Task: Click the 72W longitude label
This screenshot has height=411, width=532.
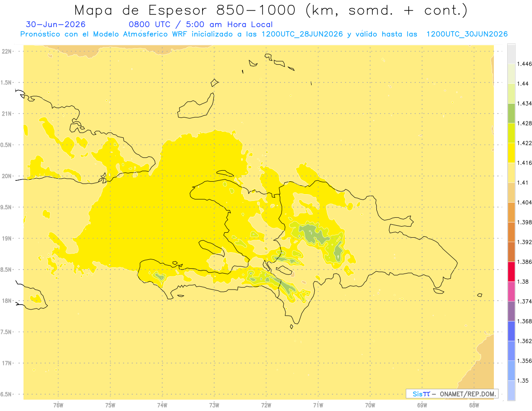Action: [x=266, y=405]
